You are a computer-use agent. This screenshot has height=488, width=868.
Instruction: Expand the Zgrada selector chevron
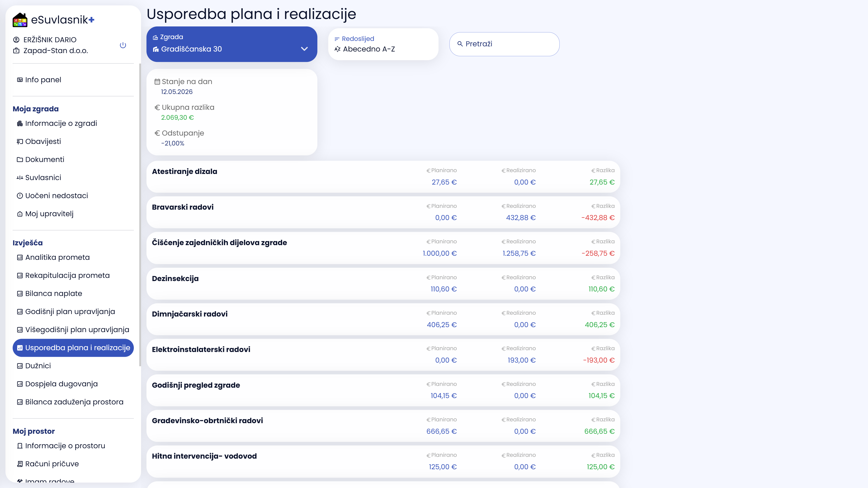[x=304, y=49]
